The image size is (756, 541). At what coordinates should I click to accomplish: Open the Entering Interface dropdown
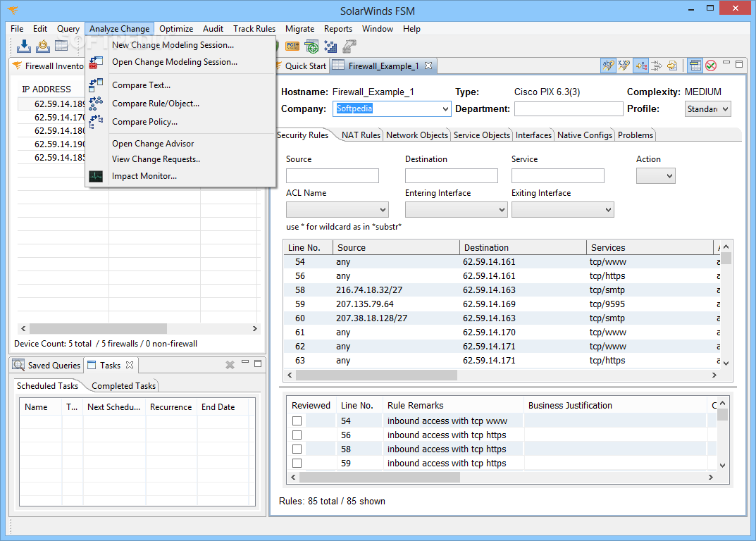click(456, 210)
